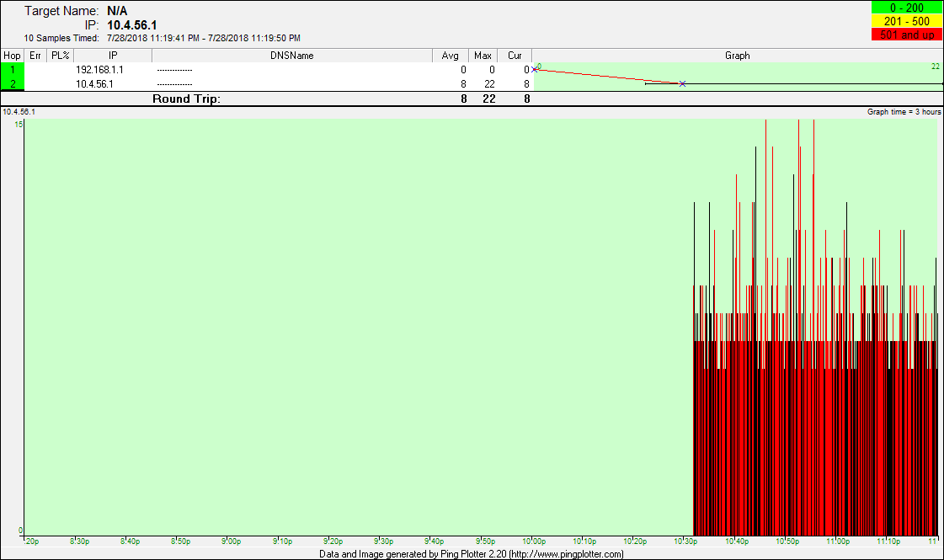The width and height of the screenshot is (944, 560).
Task: Select the green hop 2 indicator
Action: tap(13, 83)
